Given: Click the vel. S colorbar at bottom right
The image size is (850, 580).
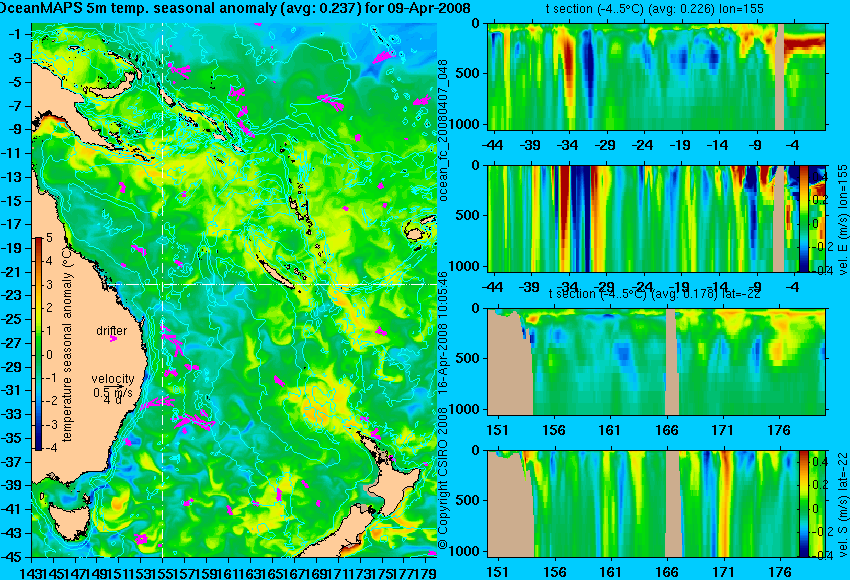Looking at the screenshot, I should [804, 504].
